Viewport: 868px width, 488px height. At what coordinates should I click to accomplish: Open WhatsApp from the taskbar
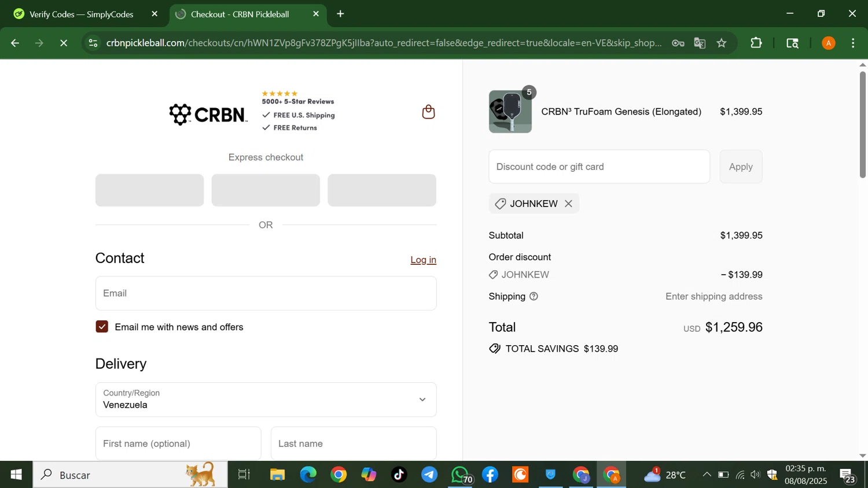[461, 475]
